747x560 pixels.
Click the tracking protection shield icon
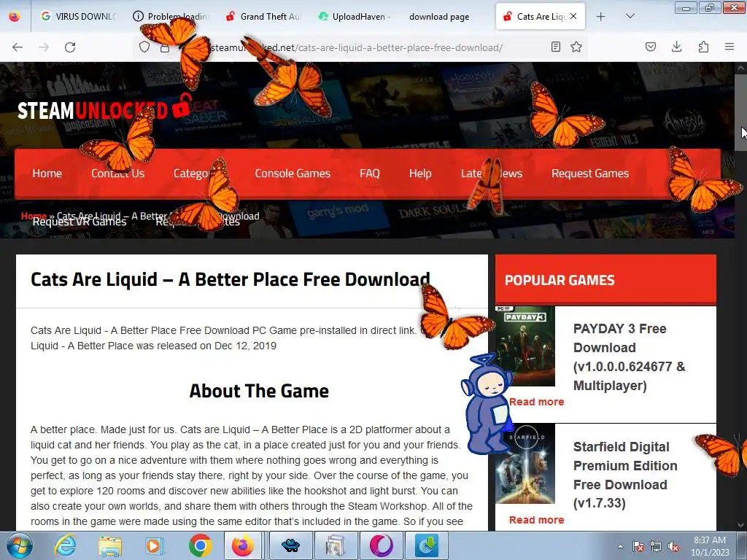[x=144, y=47]
